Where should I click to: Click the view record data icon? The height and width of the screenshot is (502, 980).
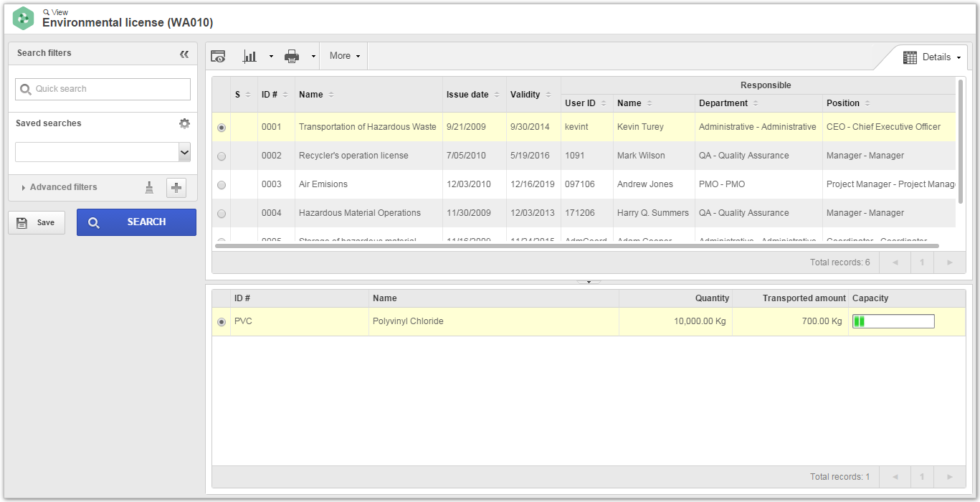[x=218, y=57]
